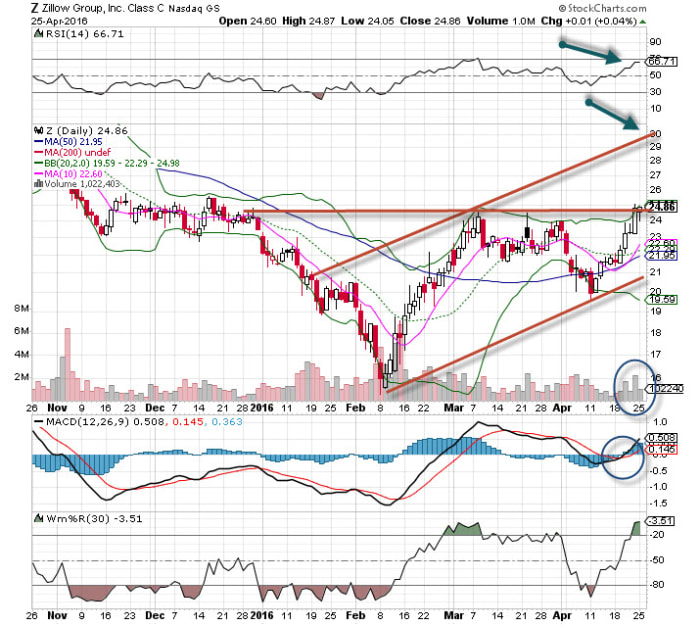Click 'Mar' on the bottom date axis
The width and height of the screenshot is (700, 626).
pos(454,615)
